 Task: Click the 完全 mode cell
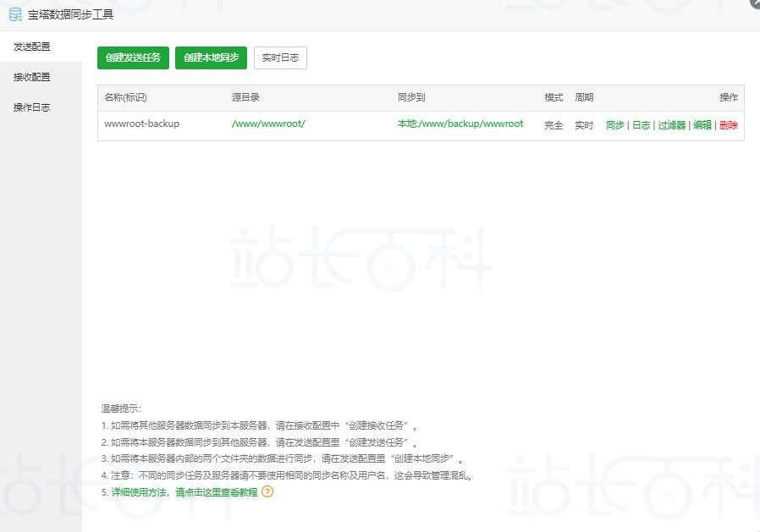[553, 125]
